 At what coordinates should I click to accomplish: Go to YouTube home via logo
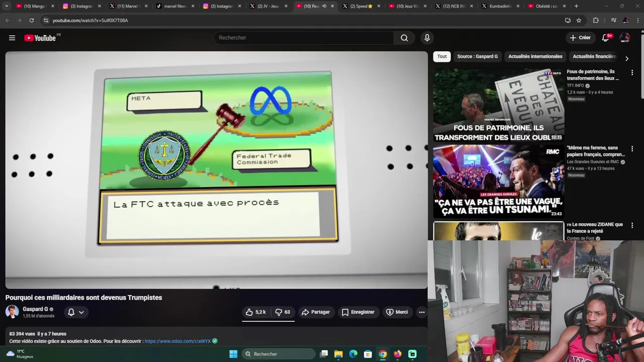click(x=40, y=38)
